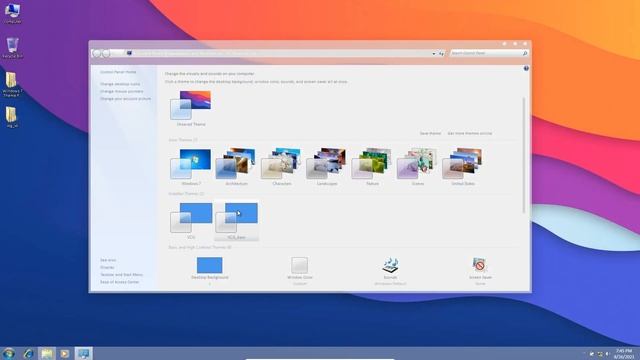640x360 pixels.
Task: Open Taskbar and Start Menu link
Action: coord(121,275)
